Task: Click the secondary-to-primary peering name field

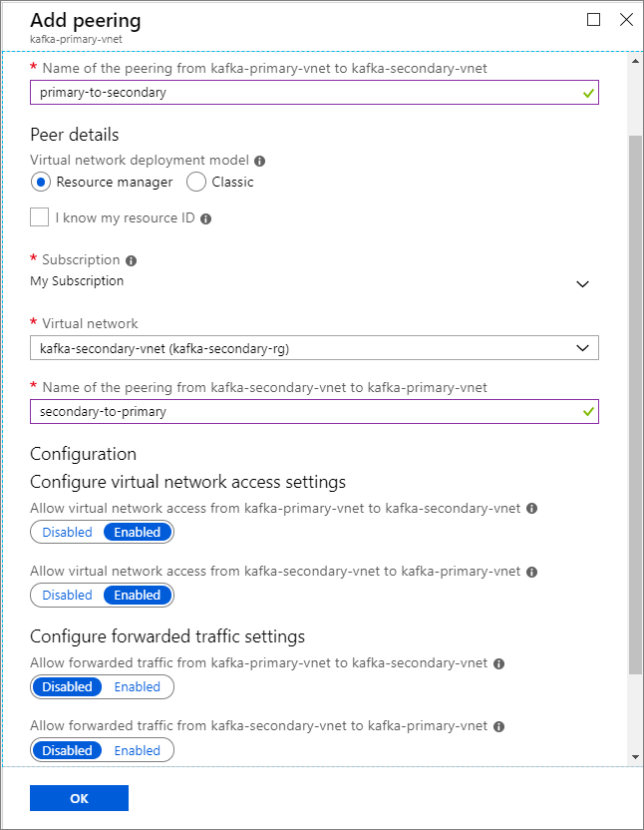Action: click(x=299, y=411)
